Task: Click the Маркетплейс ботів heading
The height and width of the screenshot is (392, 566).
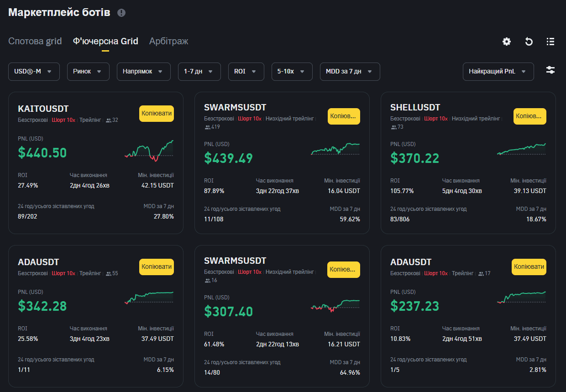Action: click(59, 12)
